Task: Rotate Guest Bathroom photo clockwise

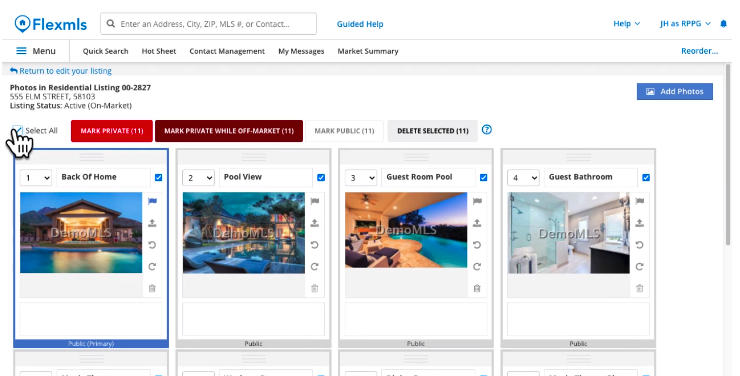Action: [x=639, y=267]
